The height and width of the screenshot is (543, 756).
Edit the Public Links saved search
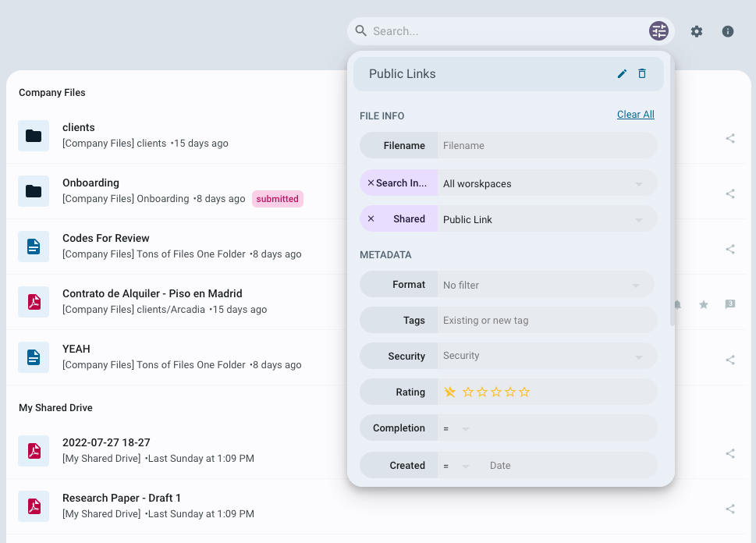coord(622,73)
